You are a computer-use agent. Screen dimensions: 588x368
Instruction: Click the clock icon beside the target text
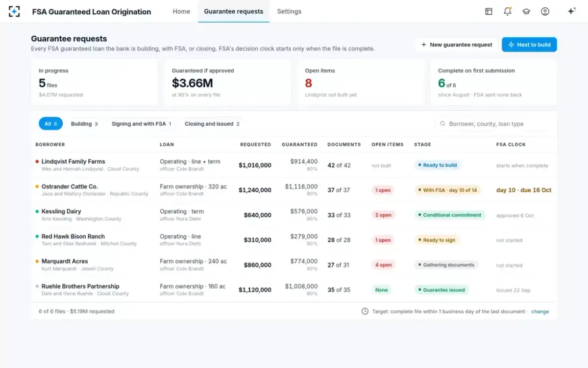(x=365, y=311)
